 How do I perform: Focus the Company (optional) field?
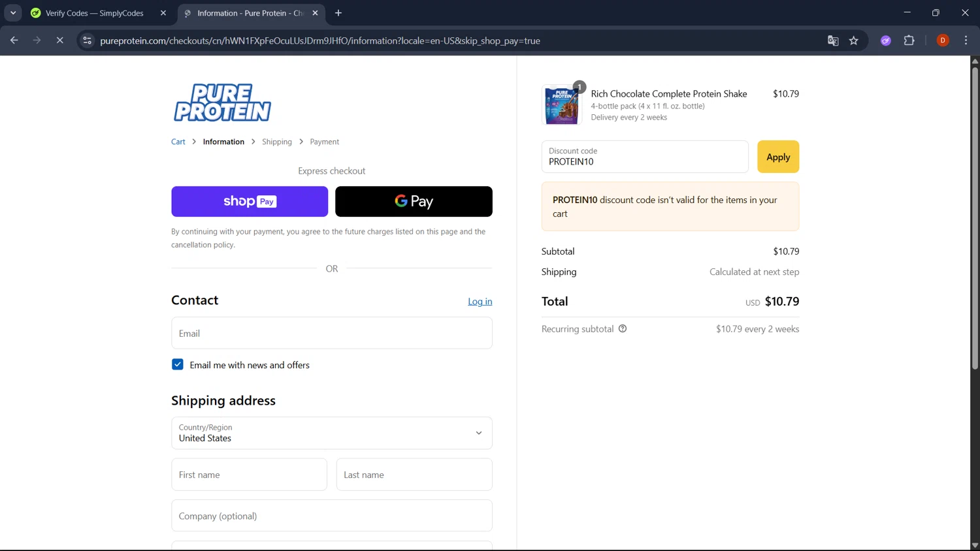(332, 516)
